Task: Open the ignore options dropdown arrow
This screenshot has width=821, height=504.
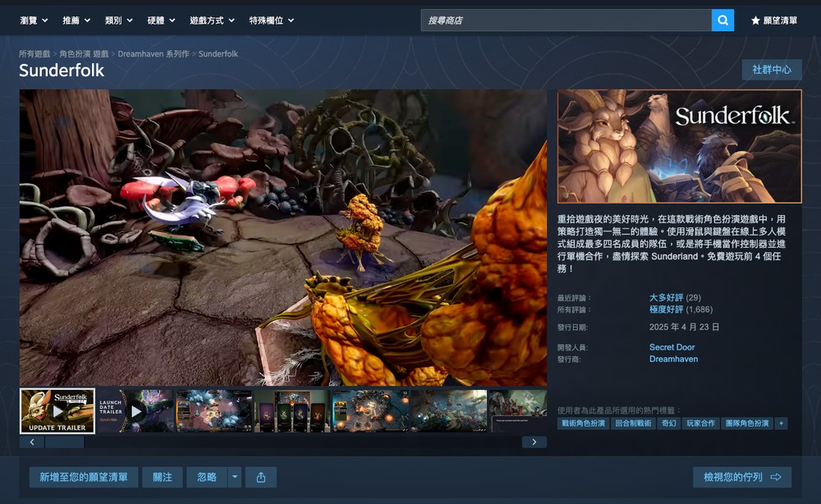Action: tap(235, 477)
